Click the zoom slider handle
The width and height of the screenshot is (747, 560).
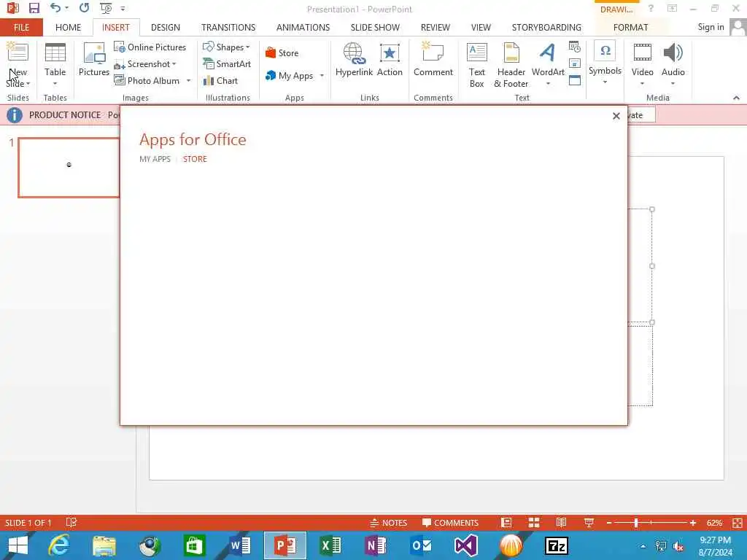click(x=635, y=522)
